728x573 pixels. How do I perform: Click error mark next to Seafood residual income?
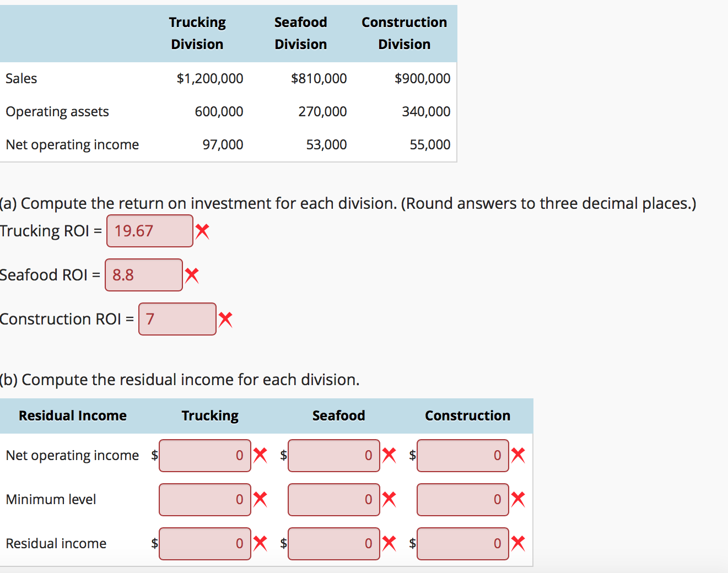[x=389, y=543]
